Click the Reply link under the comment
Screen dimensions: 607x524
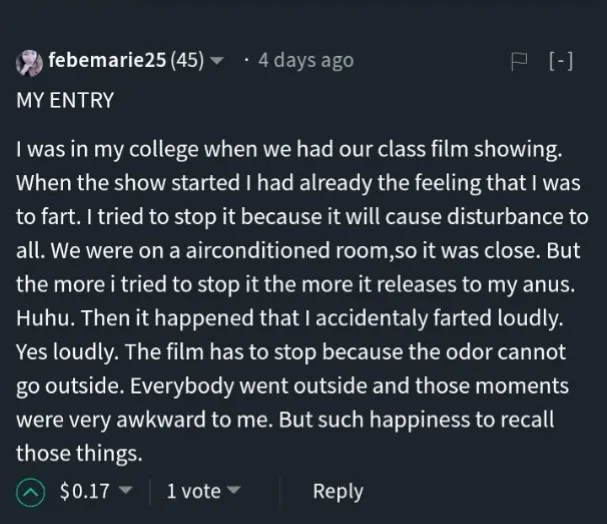click(x=338, y=491)
